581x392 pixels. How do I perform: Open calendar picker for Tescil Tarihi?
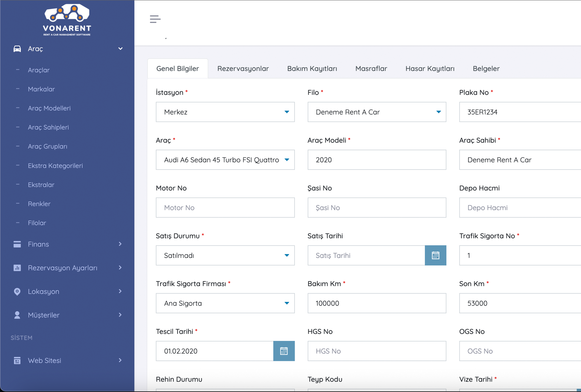(x=284, y=351)
